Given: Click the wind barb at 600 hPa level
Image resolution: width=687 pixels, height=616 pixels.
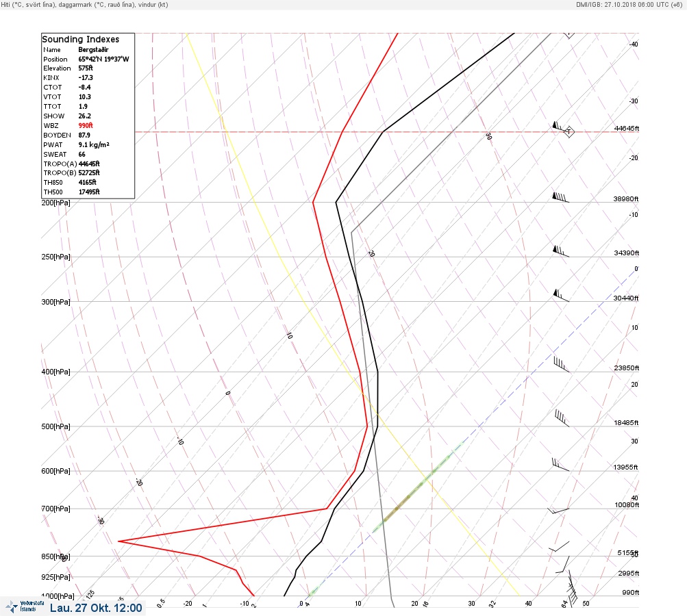Looking at the screenshot, I should 561,465.
